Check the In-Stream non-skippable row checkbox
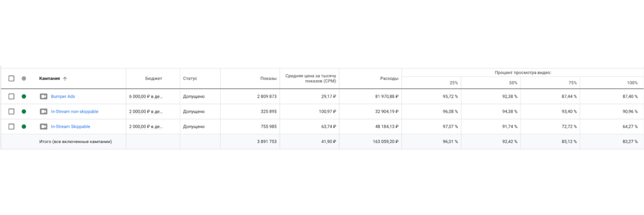 11,112
